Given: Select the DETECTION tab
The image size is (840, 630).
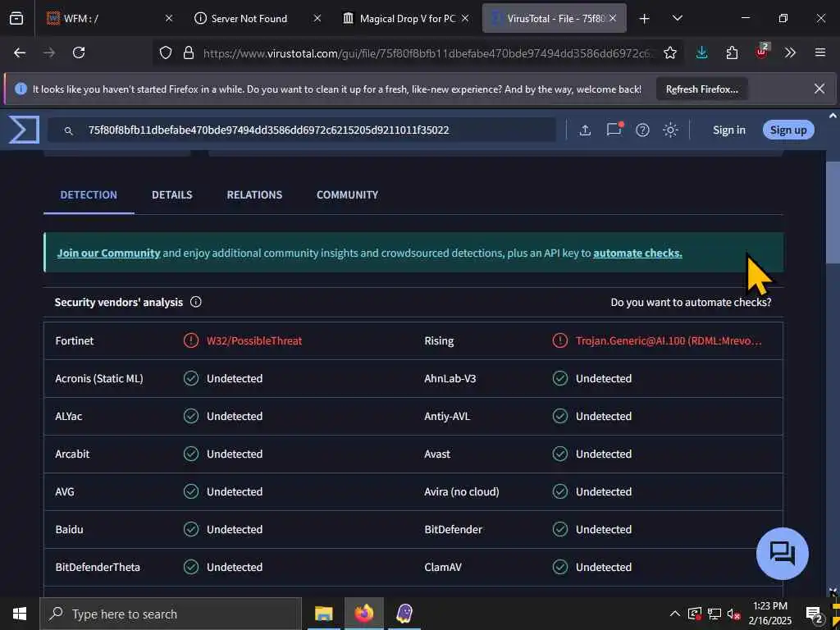Looking at the screenshot, I should pyautogui.click(x=89, y=194).
